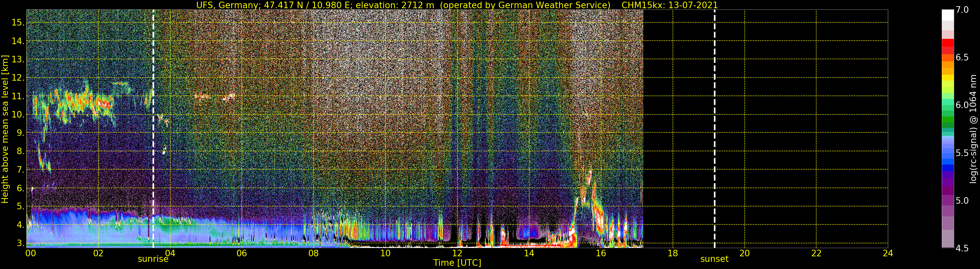Click the 'sunset' label below the axis
Viewport: 980px width, 269px height.
point(715,259)
